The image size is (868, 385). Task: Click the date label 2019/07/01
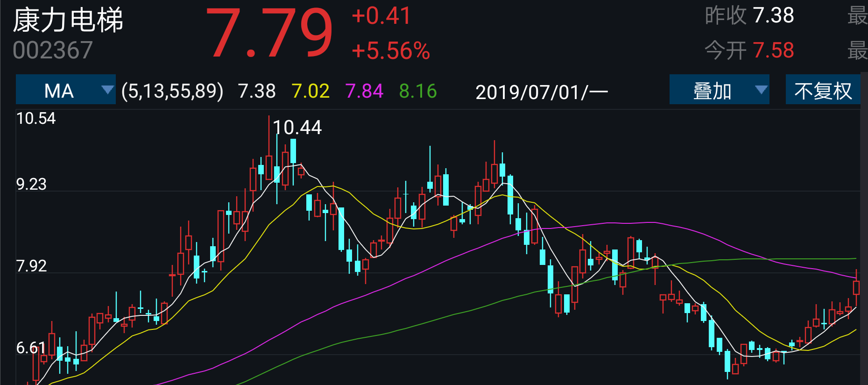[x=542, y=92]
